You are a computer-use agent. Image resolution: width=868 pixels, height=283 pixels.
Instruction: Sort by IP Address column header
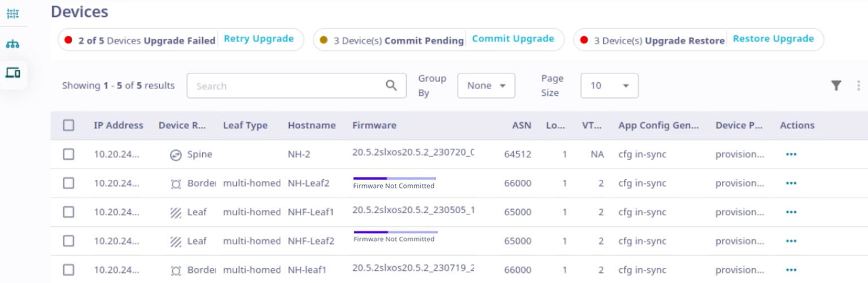pyautogui.click(x=119, y=125)
